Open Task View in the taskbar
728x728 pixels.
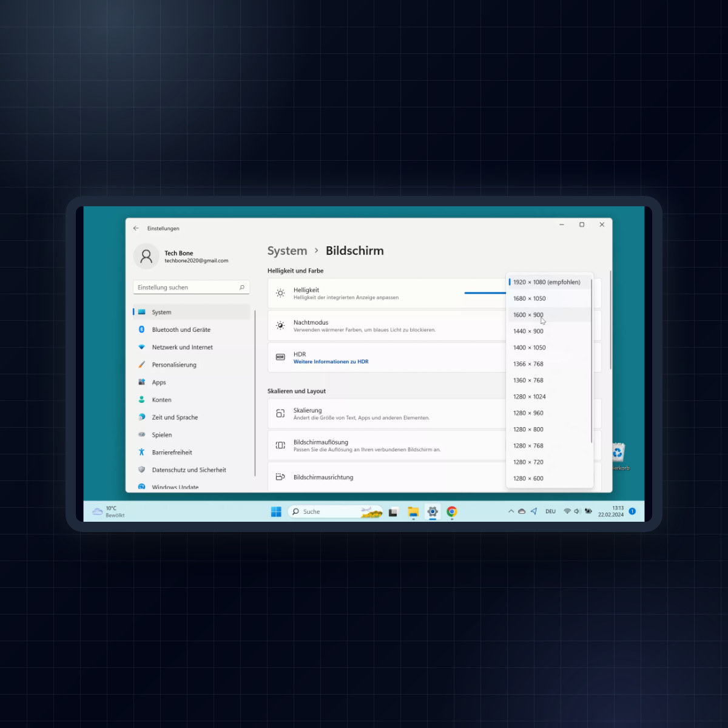[x=393, y=511]
